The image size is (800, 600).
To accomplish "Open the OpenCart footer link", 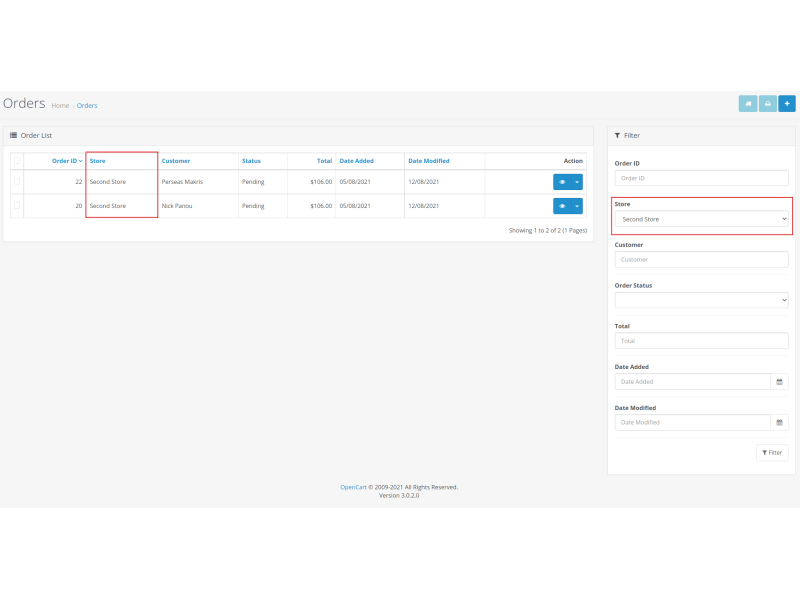I will pyautogui.click(x=352, y=486).
